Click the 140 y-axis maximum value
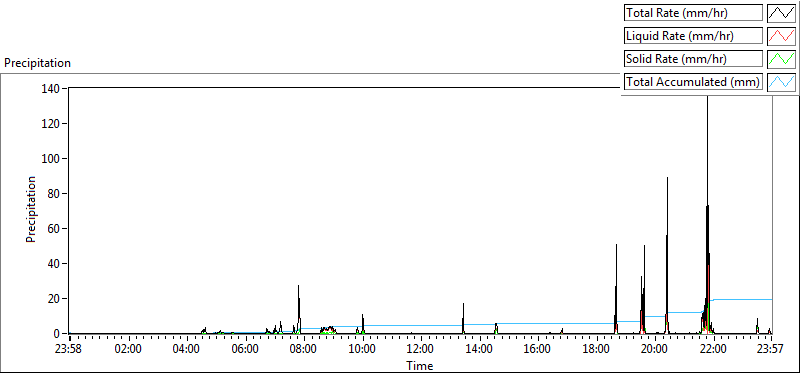The image size is (800, 373). (53, 89)
